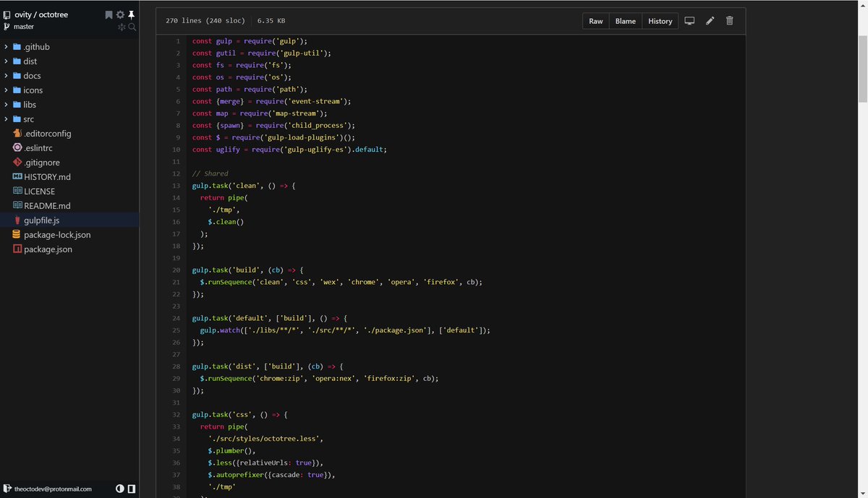Click the package-lock.json database icon

click(17, 235)
